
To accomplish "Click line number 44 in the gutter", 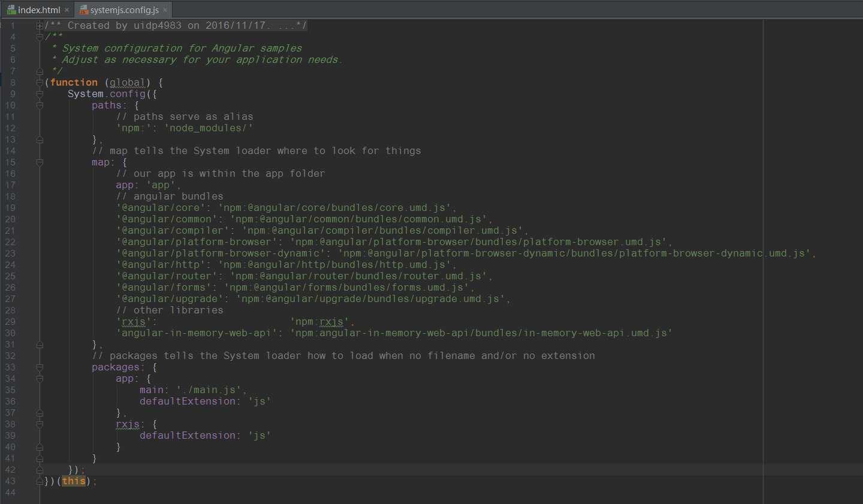I will point(10,493).
